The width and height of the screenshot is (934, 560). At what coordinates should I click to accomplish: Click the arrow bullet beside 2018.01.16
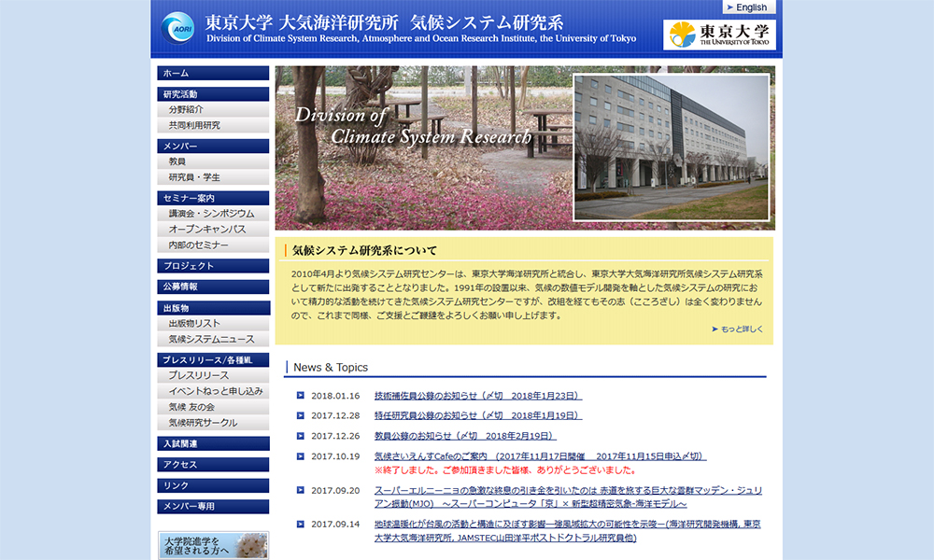tap(300, 395)
